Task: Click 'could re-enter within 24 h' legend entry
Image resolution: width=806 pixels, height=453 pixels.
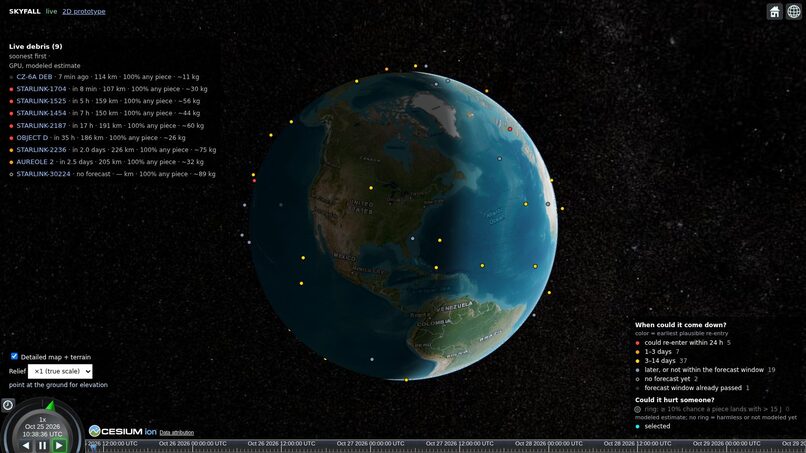Action: (684, 342)
